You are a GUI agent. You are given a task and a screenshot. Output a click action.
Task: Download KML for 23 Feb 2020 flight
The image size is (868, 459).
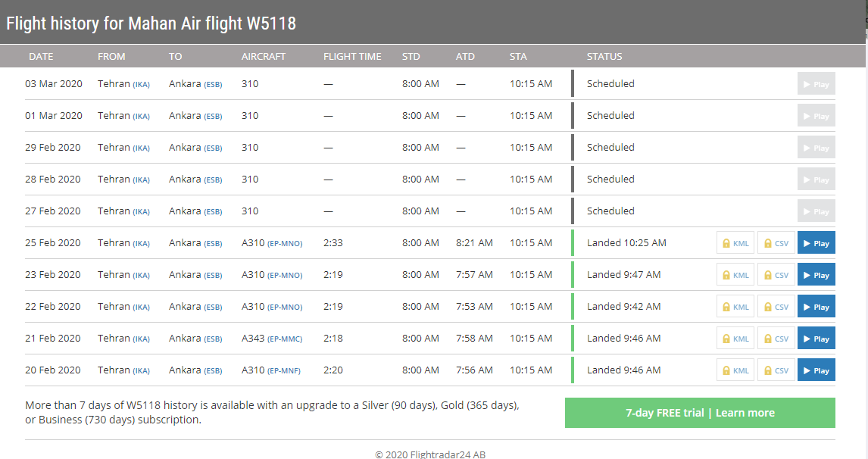[735, 275]
